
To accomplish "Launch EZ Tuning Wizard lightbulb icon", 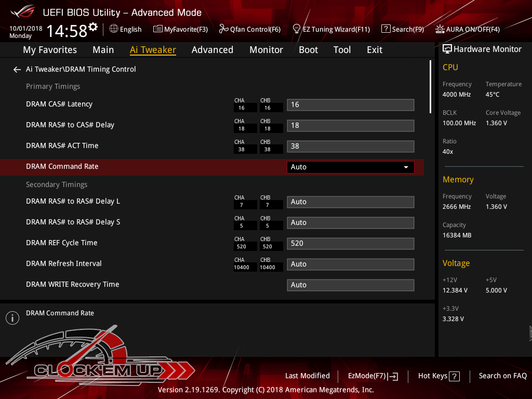I will [297, 29].
